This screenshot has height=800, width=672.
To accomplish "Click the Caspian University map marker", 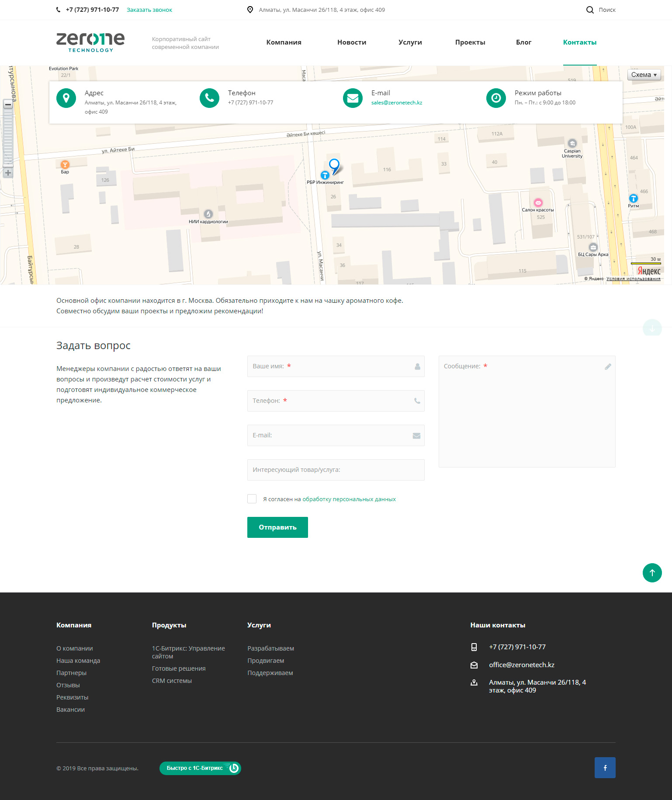I will 572,143.
